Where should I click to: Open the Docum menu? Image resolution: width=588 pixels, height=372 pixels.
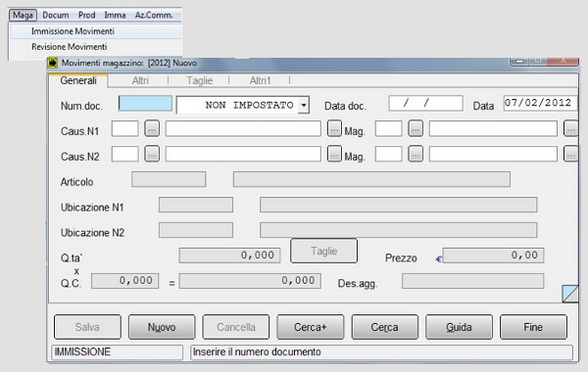56,16
